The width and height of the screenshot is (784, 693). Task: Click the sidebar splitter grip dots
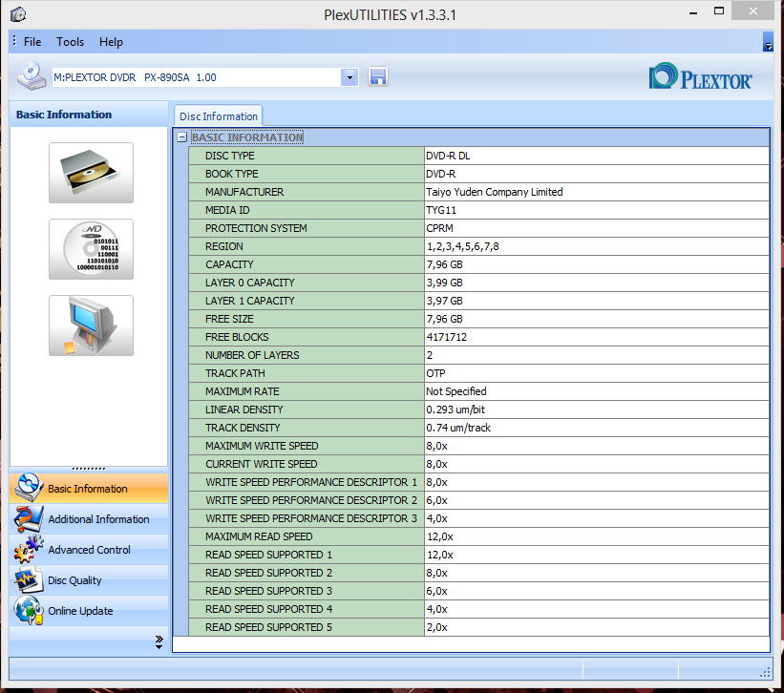(x=89, y=469)
